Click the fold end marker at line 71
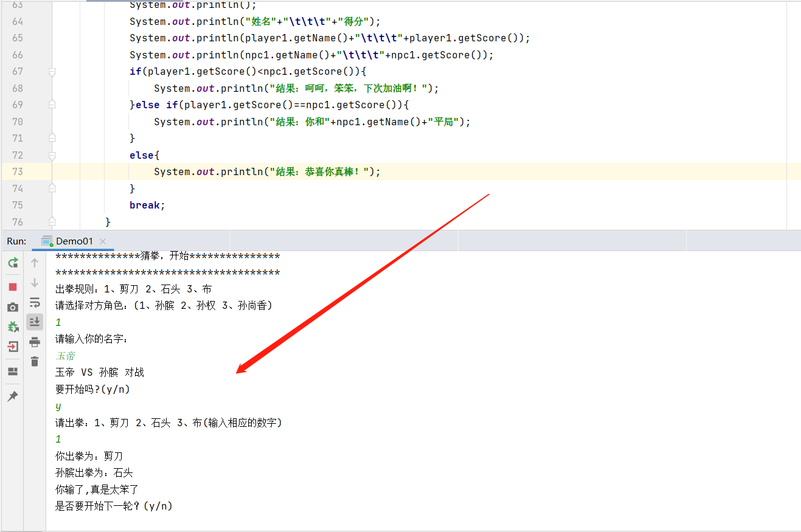801x532 pixels. tap(52, 138)
